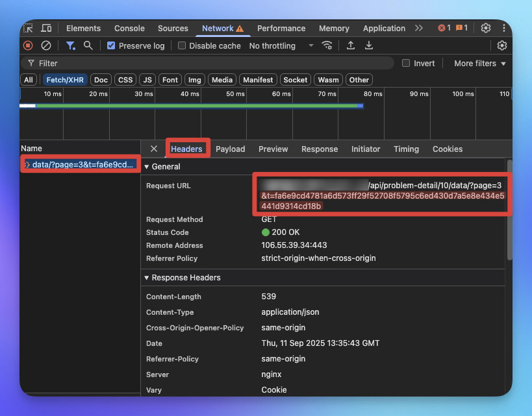532x416 pixels.
Task: Open the More filters dropdown
Action: (480, 64)
